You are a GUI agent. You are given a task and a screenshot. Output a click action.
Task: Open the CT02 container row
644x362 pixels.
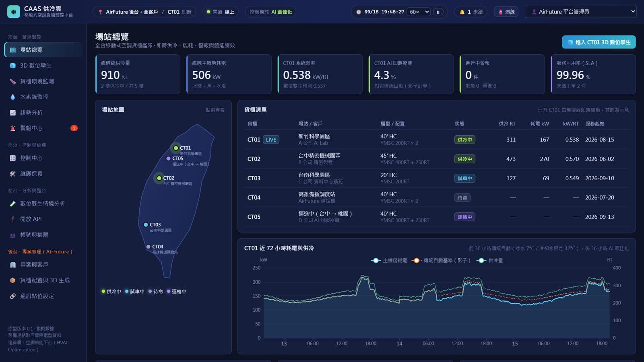tap(436, 159)
